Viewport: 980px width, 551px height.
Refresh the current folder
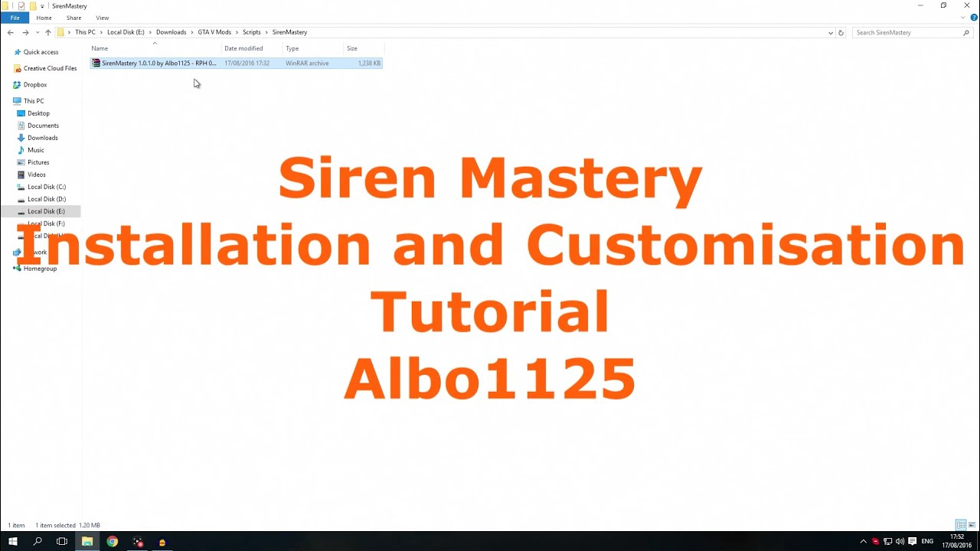841,32
